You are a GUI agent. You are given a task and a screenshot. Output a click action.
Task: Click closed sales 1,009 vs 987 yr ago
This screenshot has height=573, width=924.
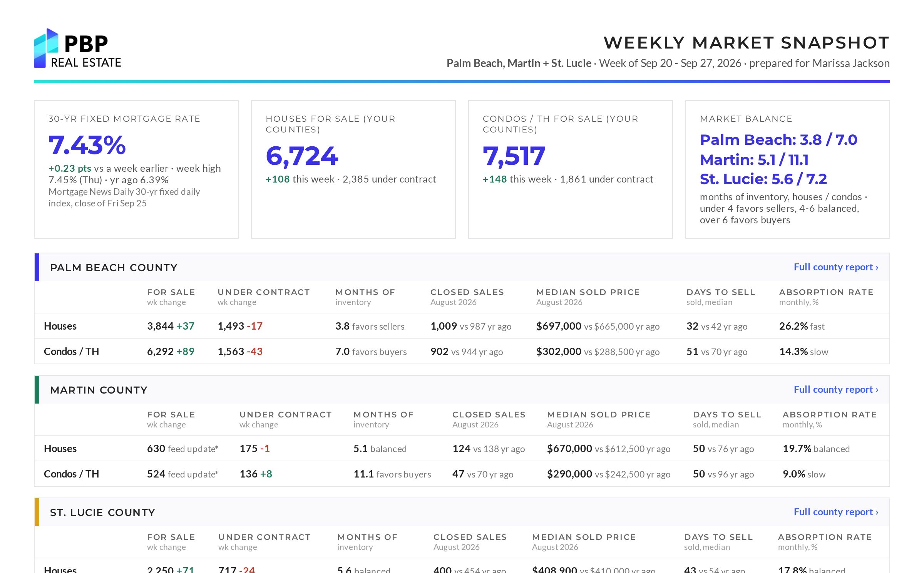(471, 326)
